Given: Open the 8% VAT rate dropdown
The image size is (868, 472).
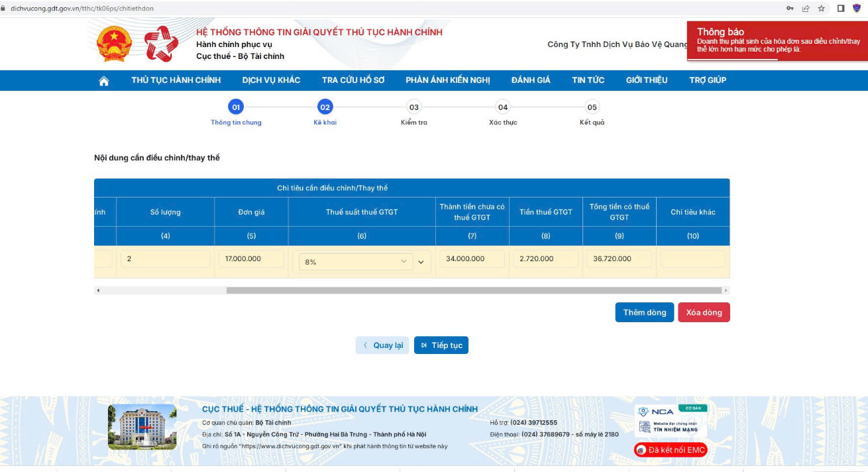Looking at the screenshot, I should [x=355, y=262].
